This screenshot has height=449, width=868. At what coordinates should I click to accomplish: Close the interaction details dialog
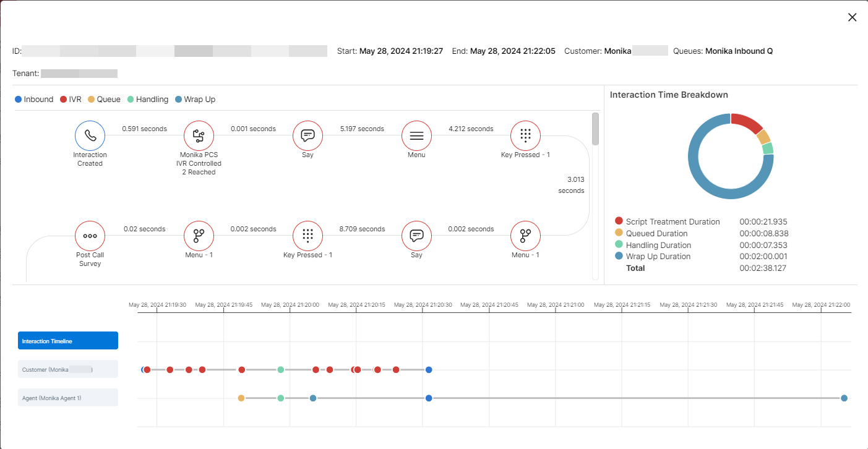coord(852,17)
